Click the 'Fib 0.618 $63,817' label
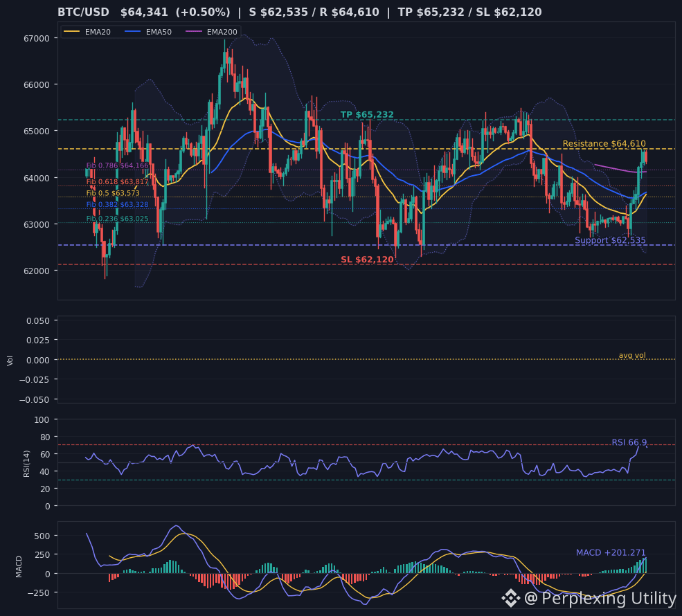 (118, 182)
